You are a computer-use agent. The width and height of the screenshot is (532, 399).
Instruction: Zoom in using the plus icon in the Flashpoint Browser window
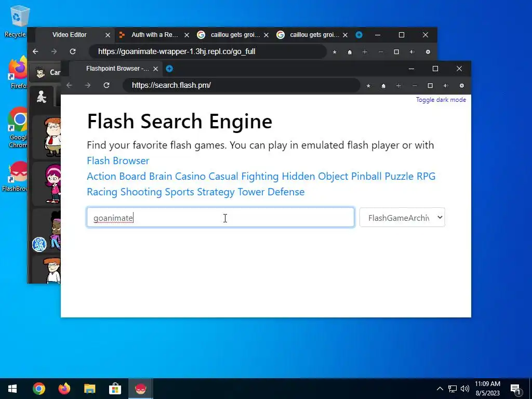tap(398, 86)
